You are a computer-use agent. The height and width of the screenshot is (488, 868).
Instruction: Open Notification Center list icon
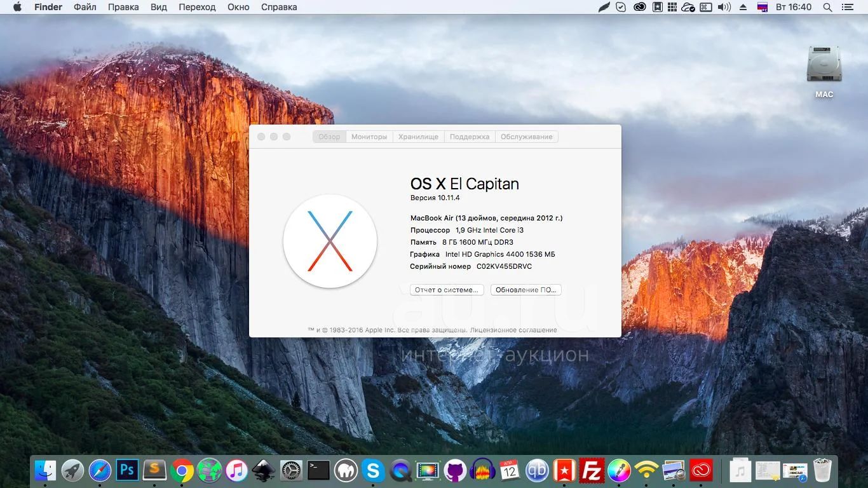847,7
